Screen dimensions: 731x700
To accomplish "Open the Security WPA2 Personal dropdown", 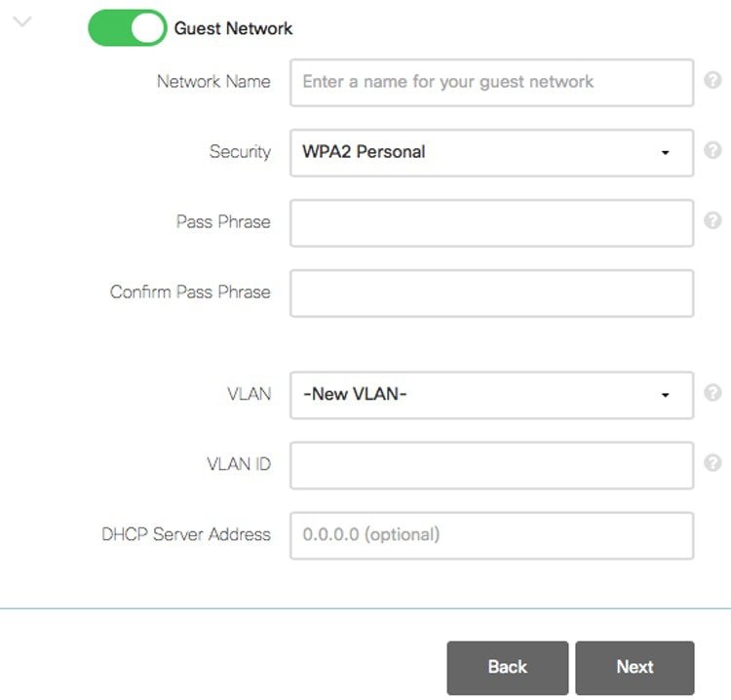I will tap(491, 152).
